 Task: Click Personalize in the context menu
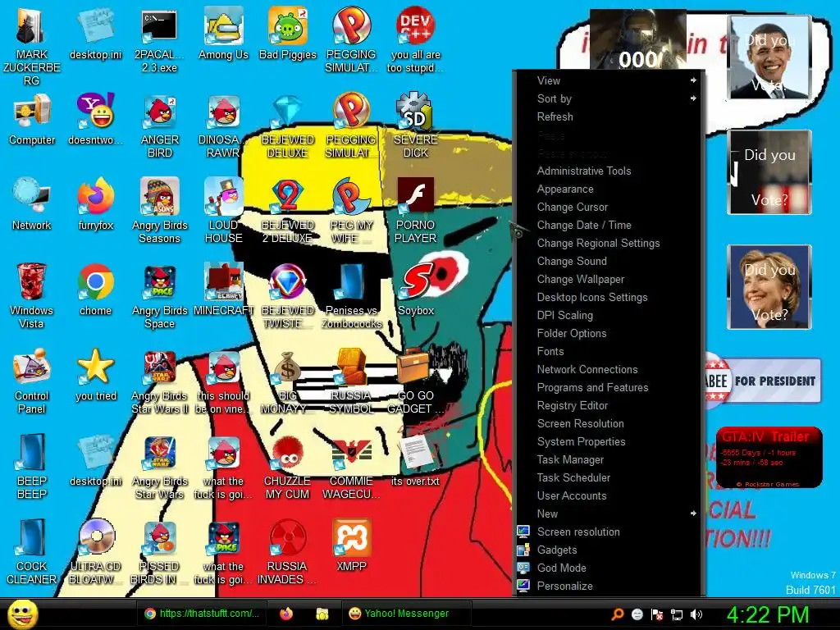609,586
